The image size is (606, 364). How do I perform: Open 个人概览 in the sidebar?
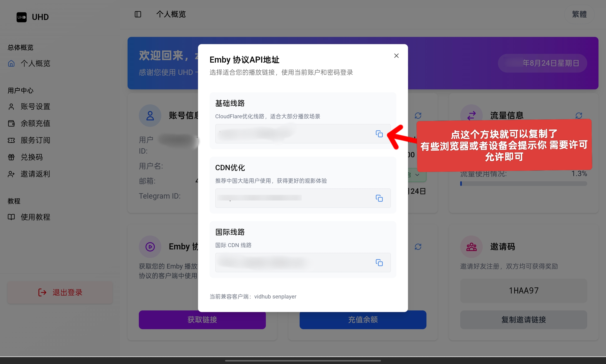point(35,64)
